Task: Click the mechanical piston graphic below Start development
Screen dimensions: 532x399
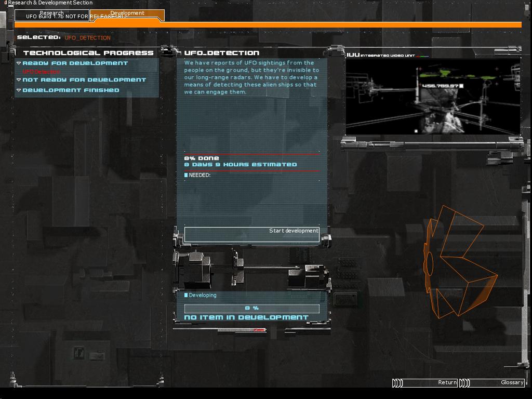Action: [252, 269]
